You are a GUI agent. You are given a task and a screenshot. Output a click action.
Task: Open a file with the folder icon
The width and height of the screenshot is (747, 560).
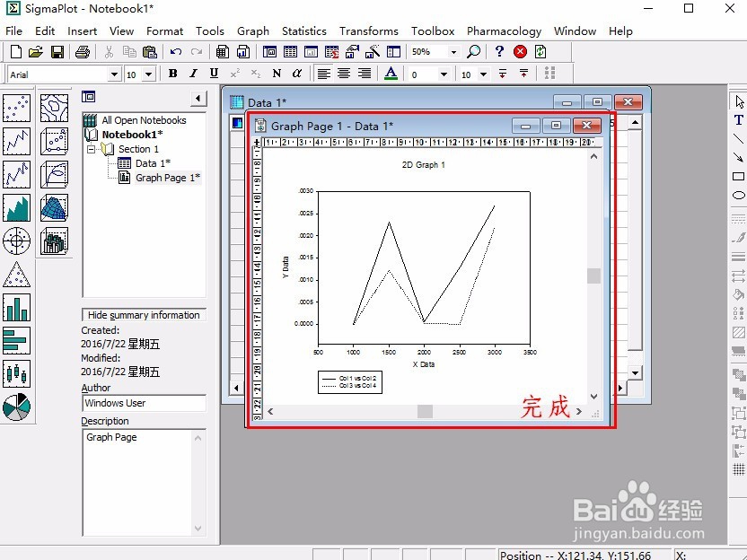coord(36,51)
